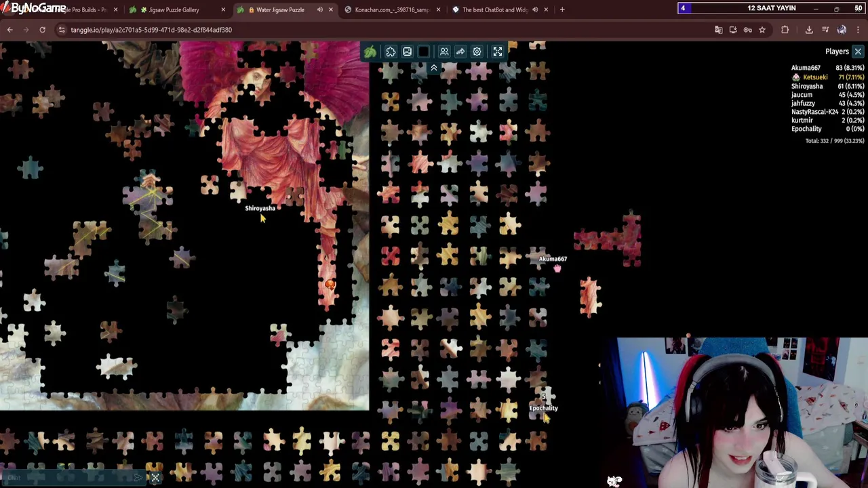This screenshot has height=488, width=868.
Task: Click the Tanggle leaf logo in toolbar
Action: point(370,52)
